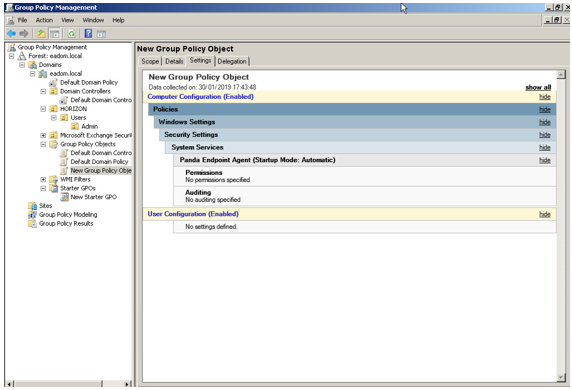The image size is (572, 390).
Task: Click the Back arrow toolbar icon
Action: click(x=12, y=34)
